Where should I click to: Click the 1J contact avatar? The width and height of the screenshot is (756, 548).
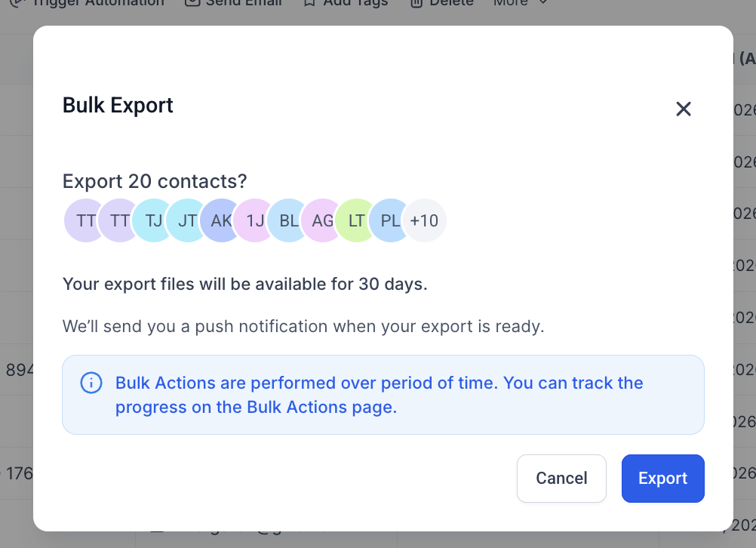[254, 220]
